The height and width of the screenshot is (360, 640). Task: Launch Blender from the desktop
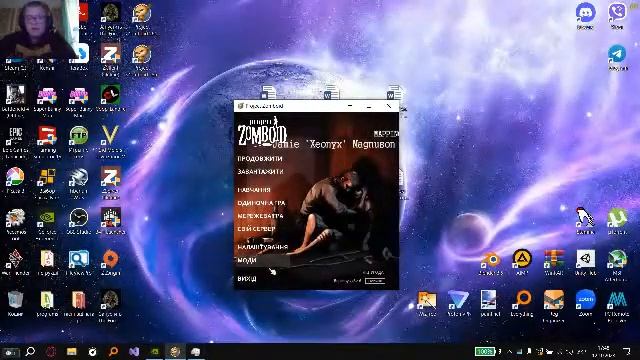point(491,263)
